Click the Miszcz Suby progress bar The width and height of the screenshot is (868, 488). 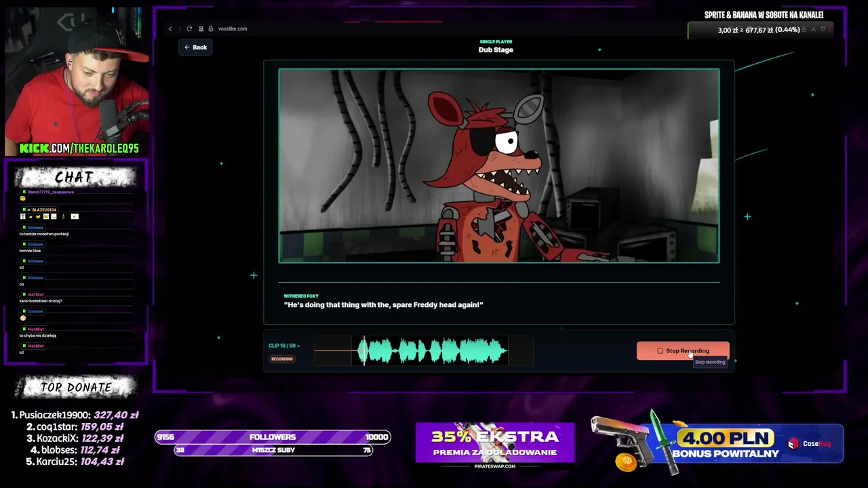(x=273, y=450)
